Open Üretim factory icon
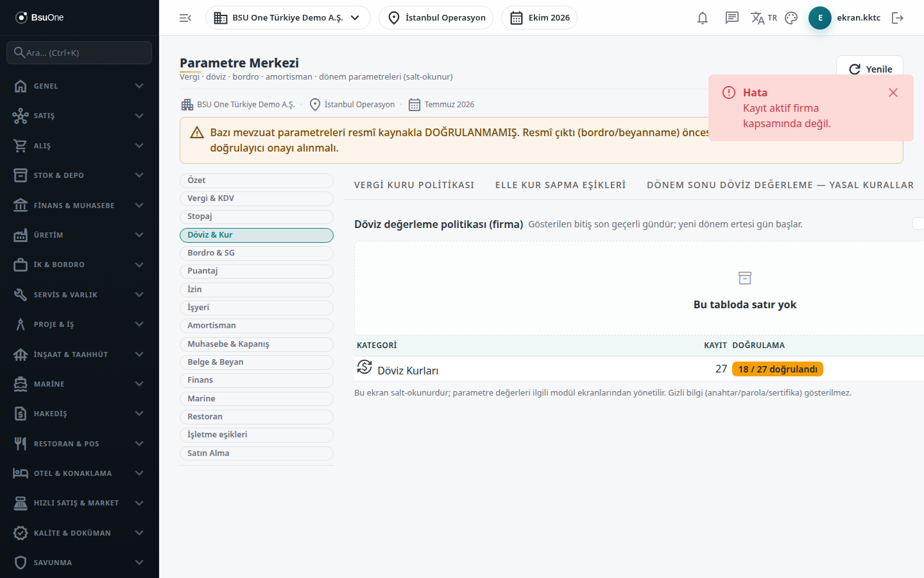The image size is (924, 578). pyautogui.click(x=21, y=235)
